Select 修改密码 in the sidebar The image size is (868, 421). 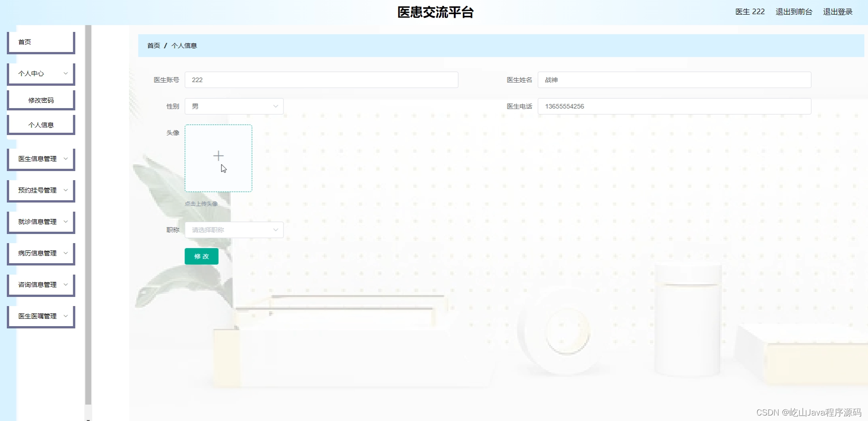click(x=41, y=99)
